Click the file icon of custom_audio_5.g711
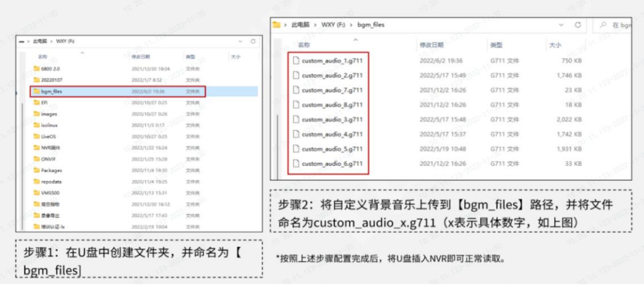This screenshot has height=287, width=644. tap(296, 149)
